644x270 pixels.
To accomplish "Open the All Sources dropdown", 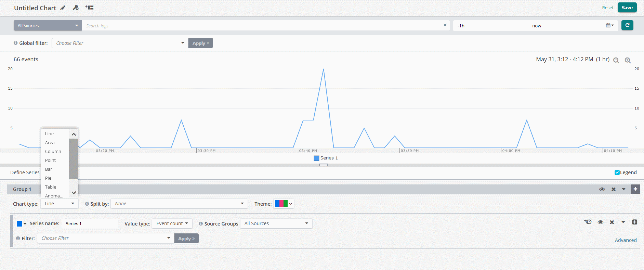I will [x=48, y=26].
